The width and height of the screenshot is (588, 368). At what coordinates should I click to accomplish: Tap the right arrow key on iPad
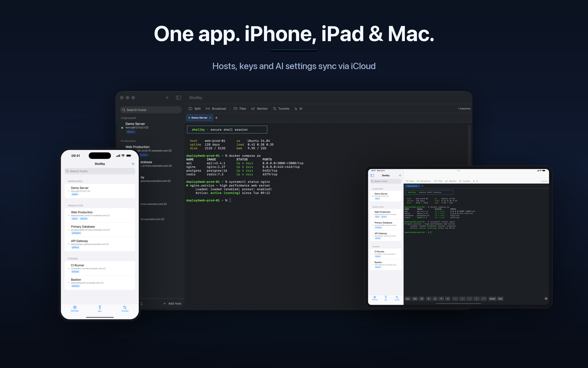448,299
